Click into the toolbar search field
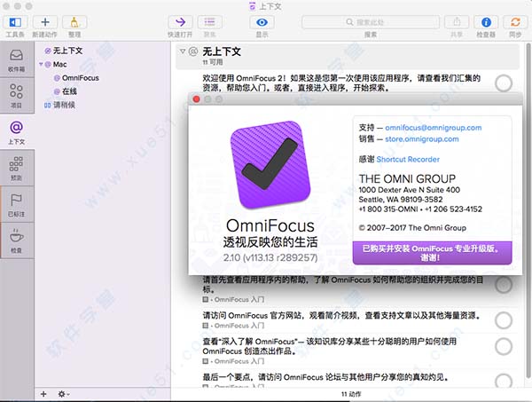This screenshot has height=402, width=532. (371, 22)
